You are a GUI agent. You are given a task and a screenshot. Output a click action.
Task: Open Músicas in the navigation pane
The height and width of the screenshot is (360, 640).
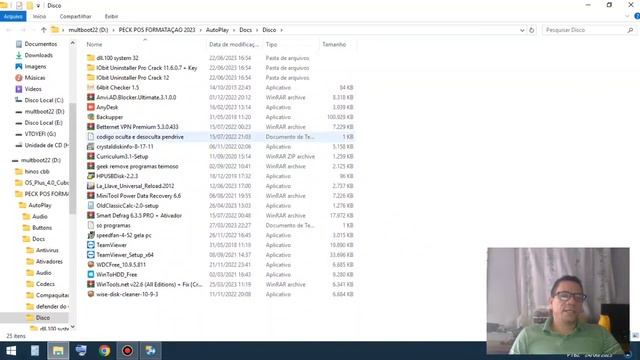pyautogui.click(x=35, y=78)
